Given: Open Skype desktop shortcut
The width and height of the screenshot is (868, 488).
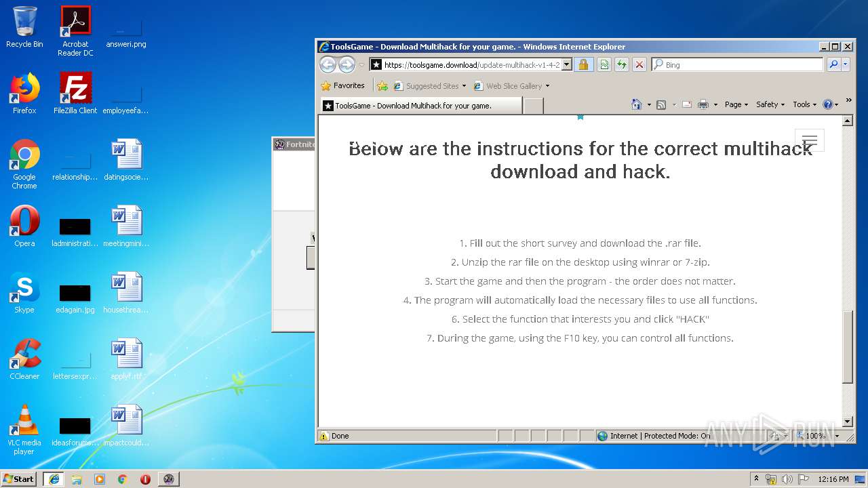Looking at the screenshot, I should click(24, 293).
